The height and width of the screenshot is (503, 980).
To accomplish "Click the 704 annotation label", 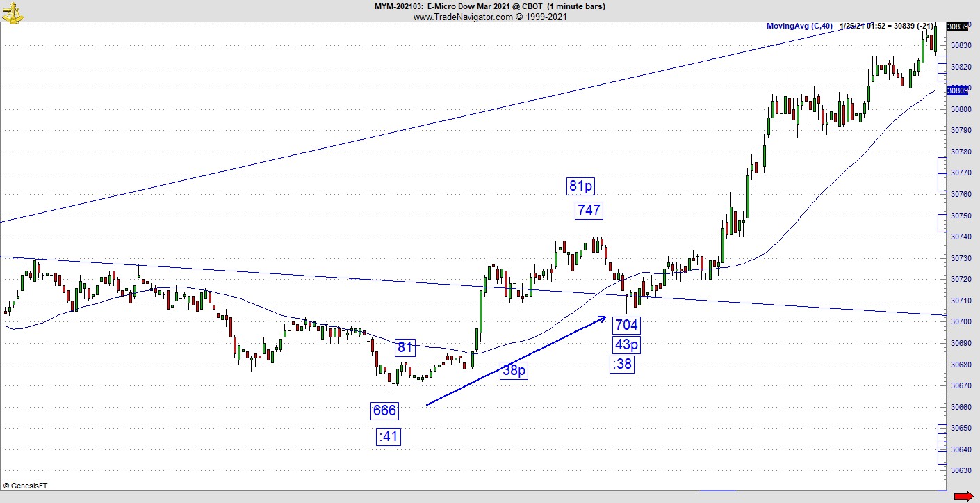I will (626, 324).
